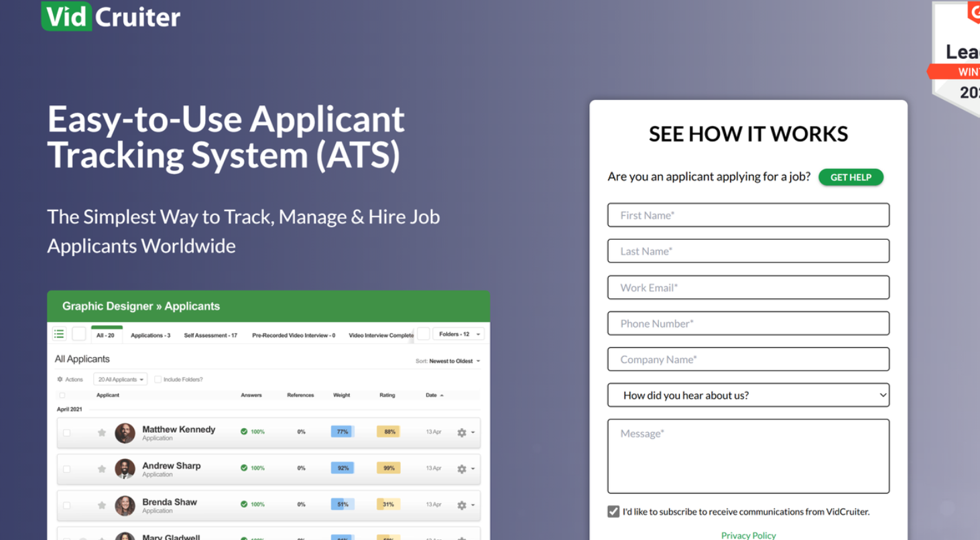
Task: Click the April 2021 group label
Action: (70, 409)
